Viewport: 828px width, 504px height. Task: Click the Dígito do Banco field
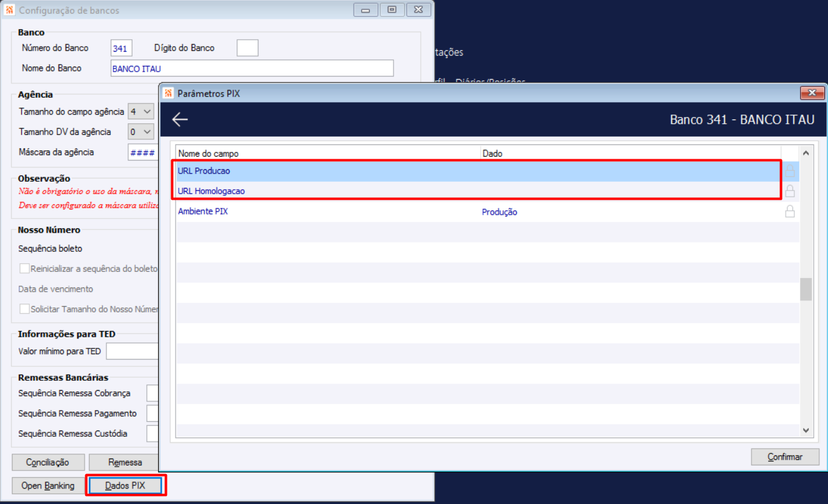[247, 48]
